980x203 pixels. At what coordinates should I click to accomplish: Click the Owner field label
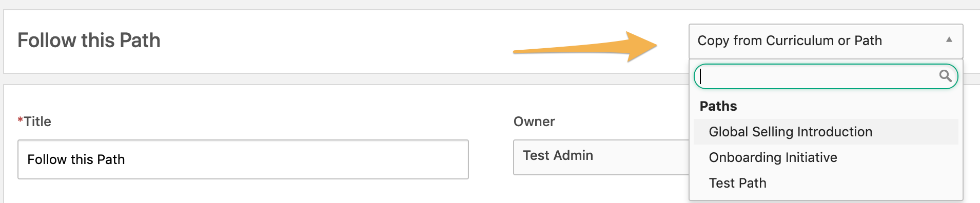[x=534, y=121]
